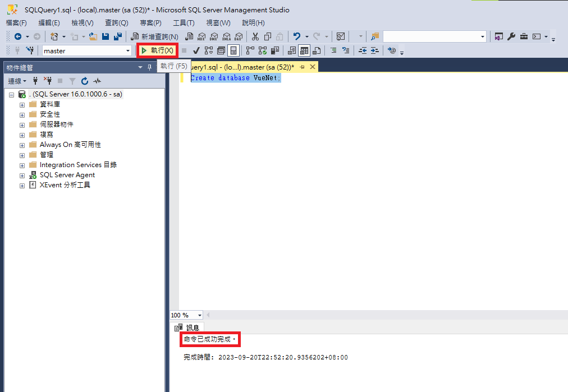Open an Analysis Services DMX query
Viewport: 568px width, 392px height.
click(x=214, y=36)
